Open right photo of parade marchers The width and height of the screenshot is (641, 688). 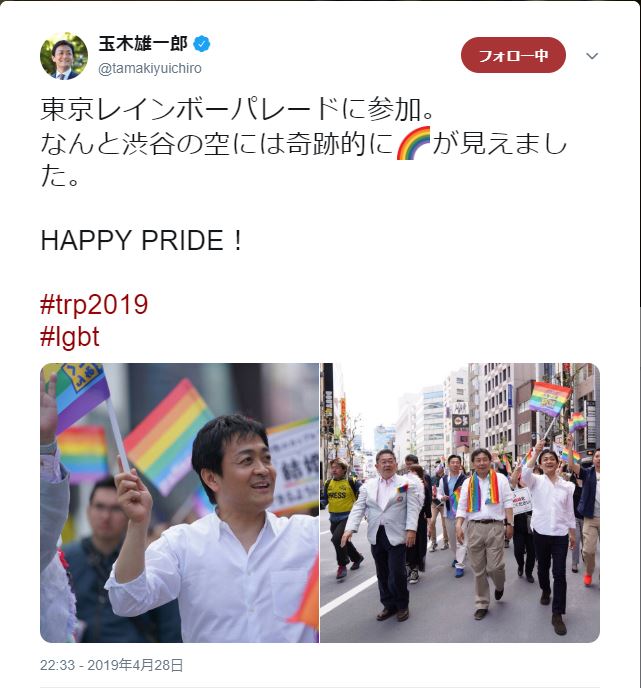(460, 503)
